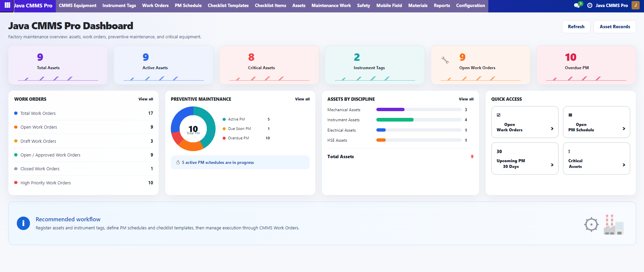Open the Total Assets KPI card
644x272 pixels.
pyautogui.click(x=58, y=65)
